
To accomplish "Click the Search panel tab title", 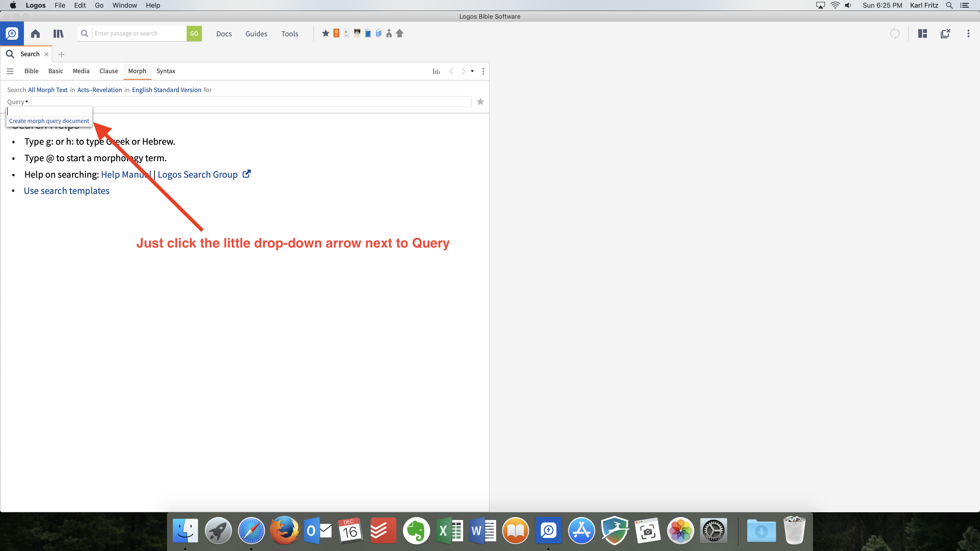I will (30, 54).
